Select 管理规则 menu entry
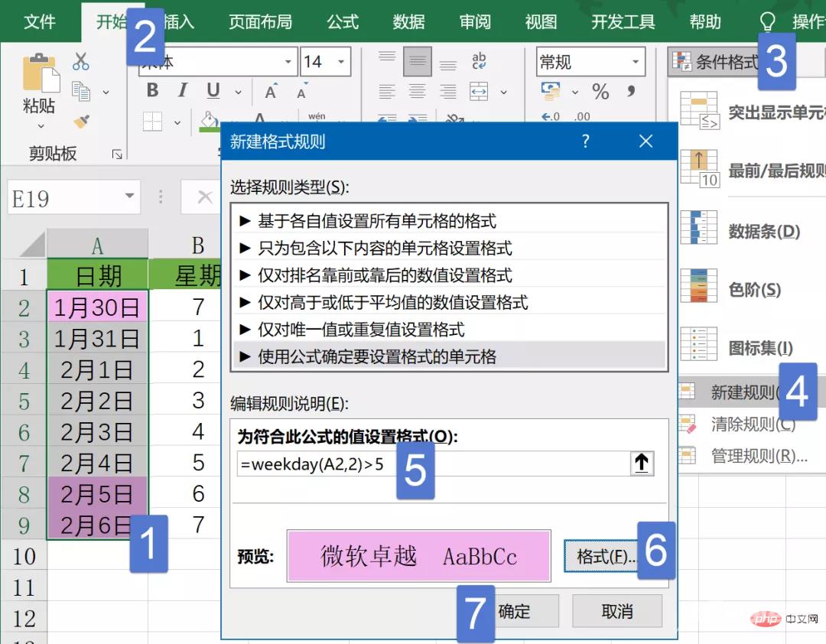Viewport: 826px width, 644px height. click(758, 457)
